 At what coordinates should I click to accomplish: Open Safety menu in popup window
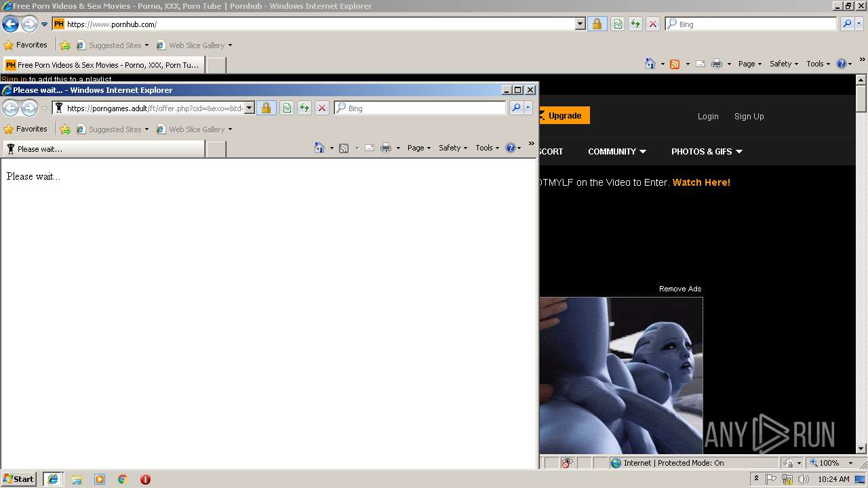pos(453,148)
